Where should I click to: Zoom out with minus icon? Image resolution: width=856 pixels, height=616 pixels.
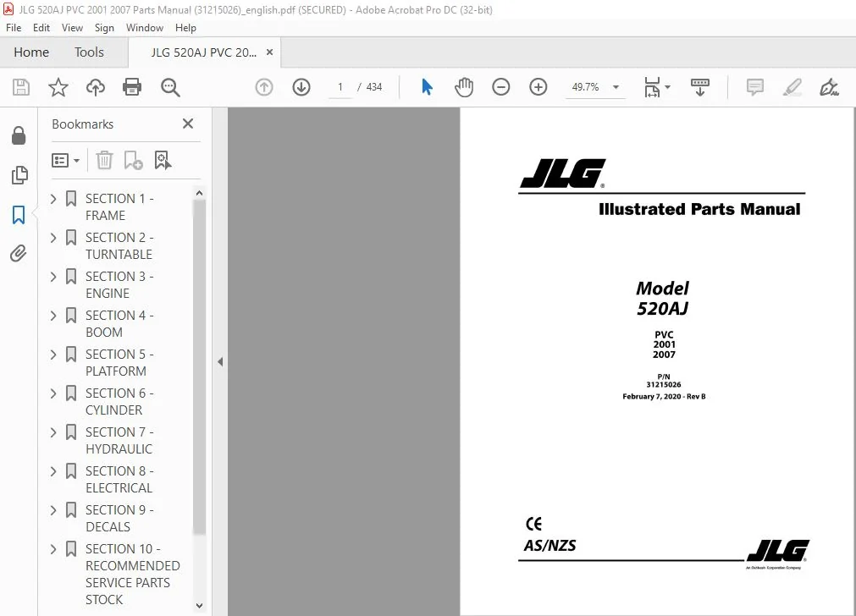[500, 87]
